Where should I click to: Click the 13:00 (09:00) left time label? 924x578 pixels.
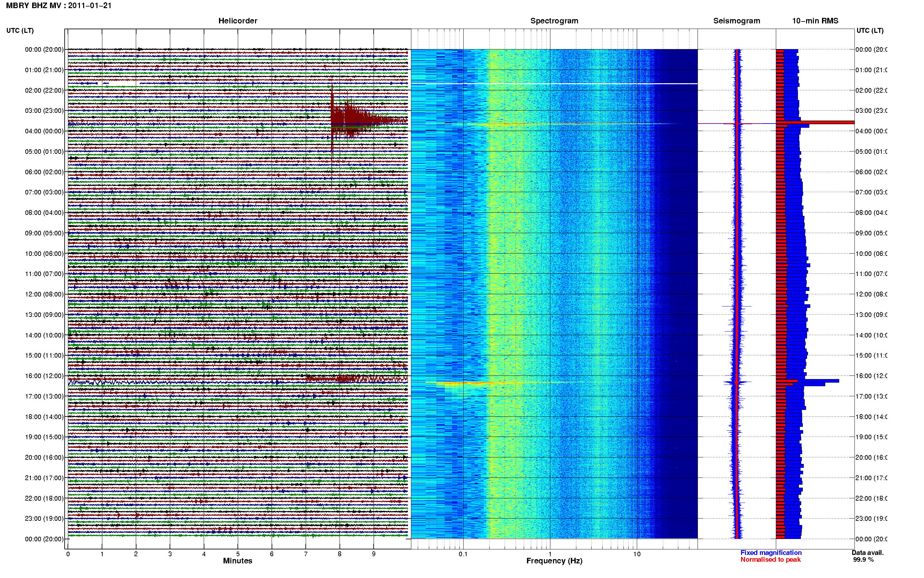44,315
